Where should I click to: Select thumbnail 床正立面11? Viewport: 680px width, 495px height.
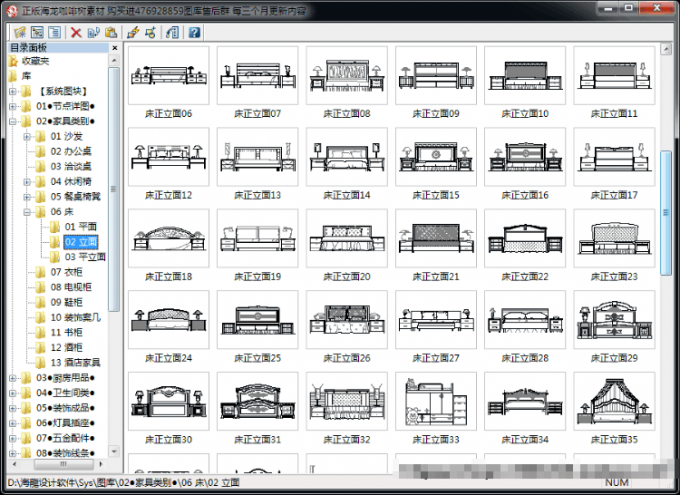(x=614, y=75)
